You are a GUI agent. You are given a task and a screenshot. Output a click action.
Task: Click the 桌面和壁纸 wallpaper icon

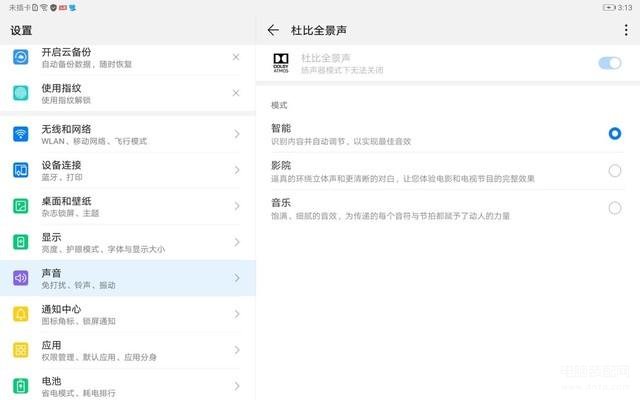pyautogui.click(x=21, y=206)
